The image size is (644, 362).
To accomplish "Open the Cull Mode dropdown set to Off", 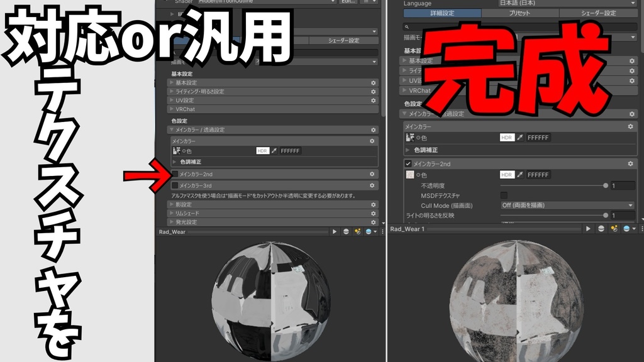I will [567, 205].
